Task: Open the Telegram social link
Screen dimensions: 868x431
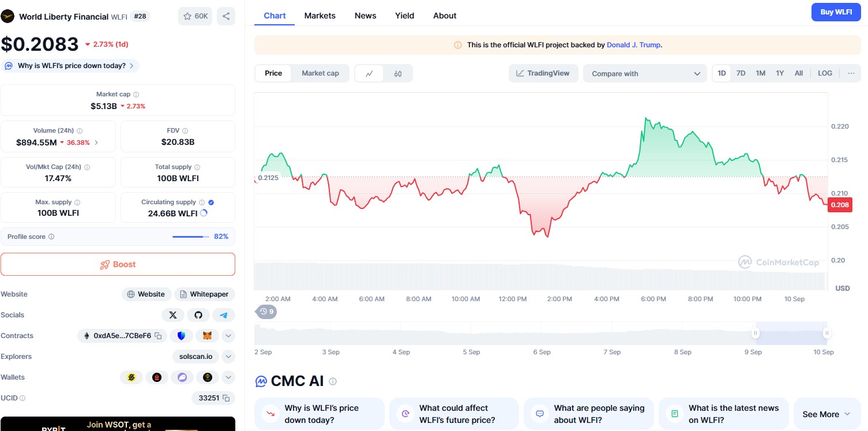Action: click(x=224, y=315)
